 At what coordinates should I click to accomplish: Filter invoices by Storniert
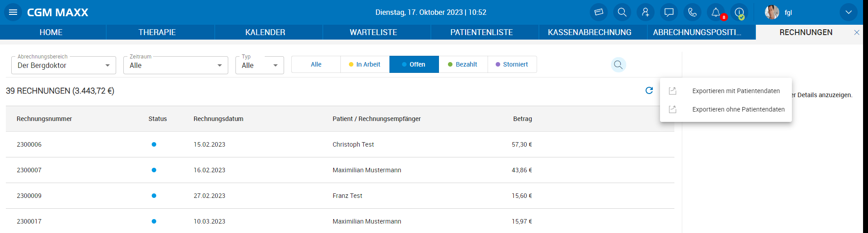(512, 64)
